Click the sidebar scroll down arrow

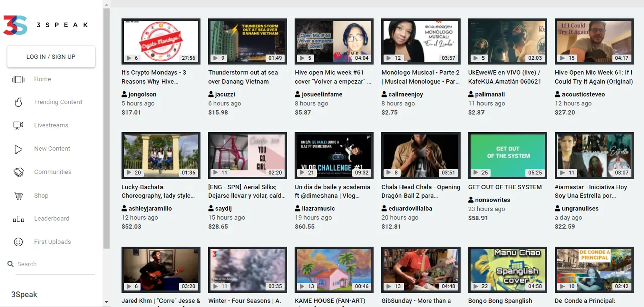[x=106, y=302]
